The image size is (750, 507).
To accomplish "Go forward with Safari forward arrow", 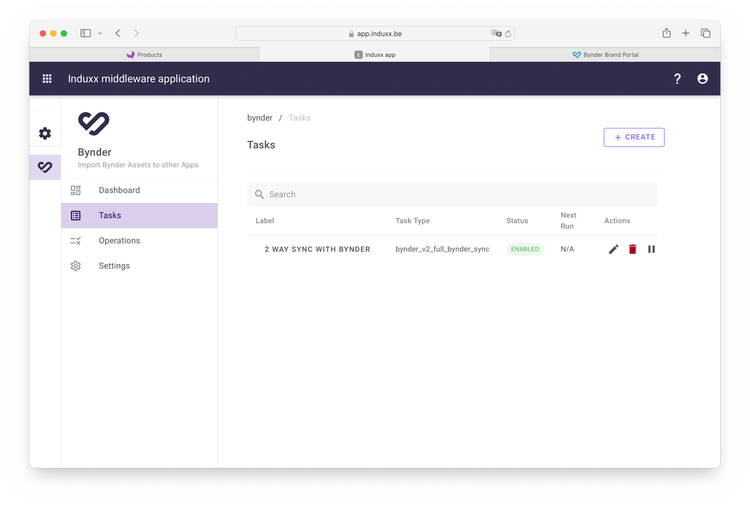I will point(136,33).
